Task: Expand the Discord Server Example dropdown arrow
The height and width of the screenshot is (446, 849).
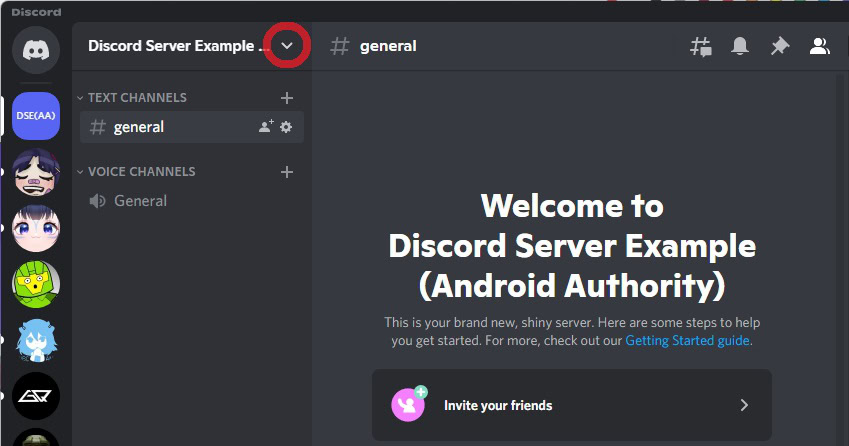Action: point(287,46)
